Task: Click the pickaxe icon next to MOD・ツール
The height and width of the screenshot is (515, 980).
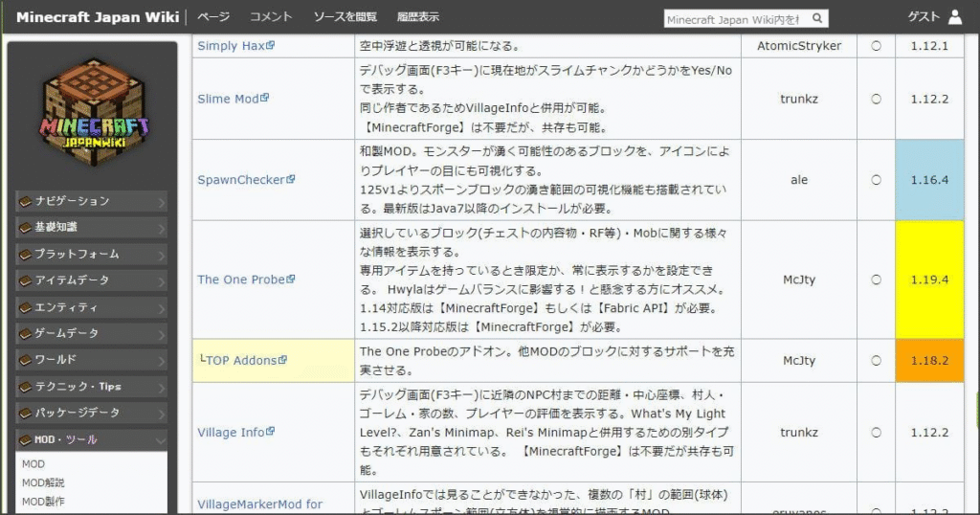Action: coord(25,440)
